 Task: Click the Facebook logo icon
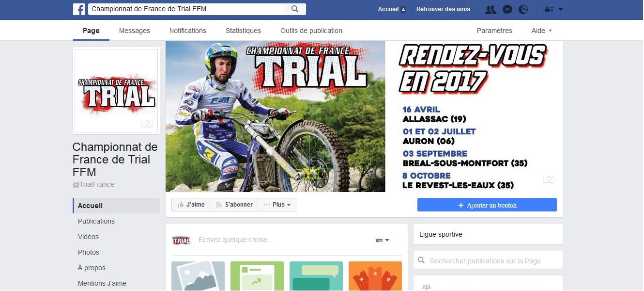(x=79, y=9)
